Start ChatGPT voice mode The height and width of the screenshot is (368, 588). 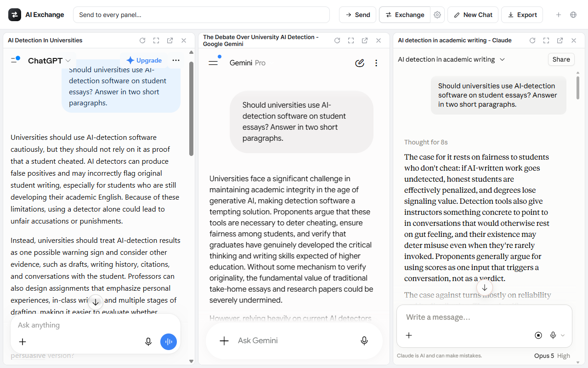pos(169,342)
